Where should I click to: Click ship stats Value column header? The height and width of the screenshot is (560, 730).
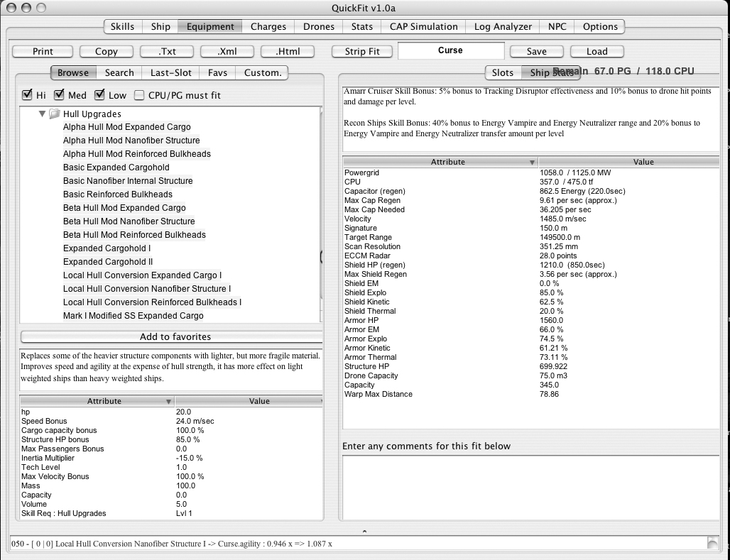[x=629, y=162]
